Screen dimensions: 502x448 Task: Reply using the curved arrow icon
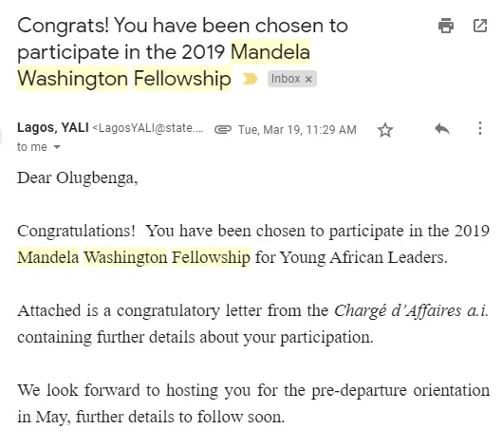coord(442,129)
